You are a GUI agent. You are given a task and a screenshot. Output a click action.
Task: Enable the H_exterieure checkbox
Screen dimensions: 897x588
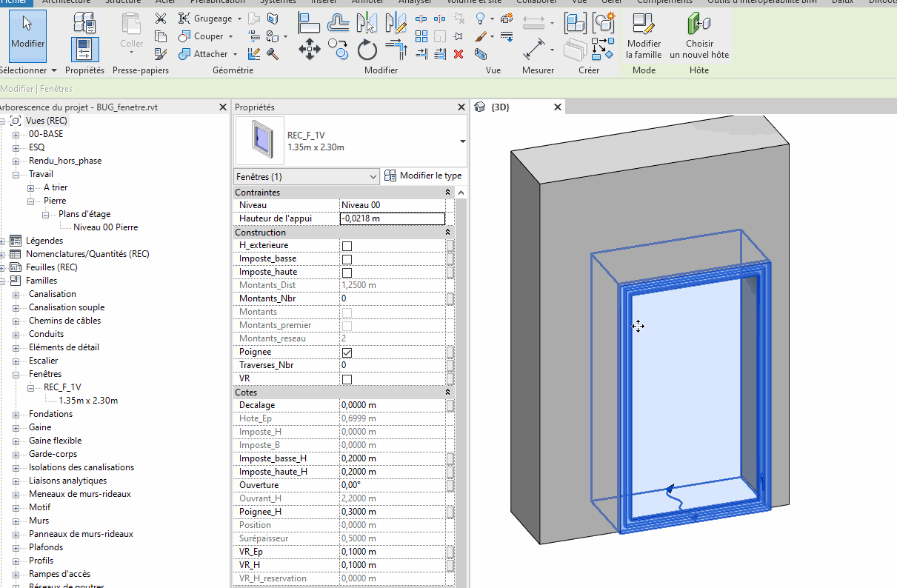coord(347,245)
